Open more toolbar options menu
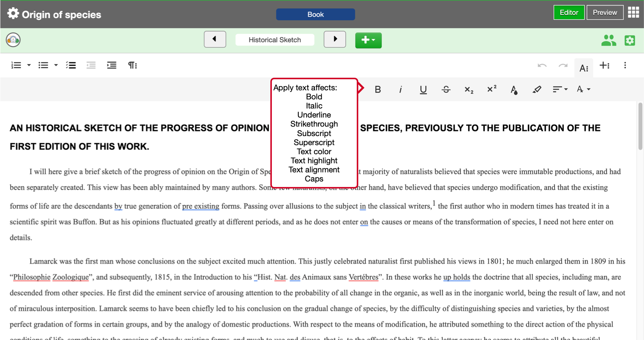Viewport: 644px width, 340px height. (x=625, y=65)
